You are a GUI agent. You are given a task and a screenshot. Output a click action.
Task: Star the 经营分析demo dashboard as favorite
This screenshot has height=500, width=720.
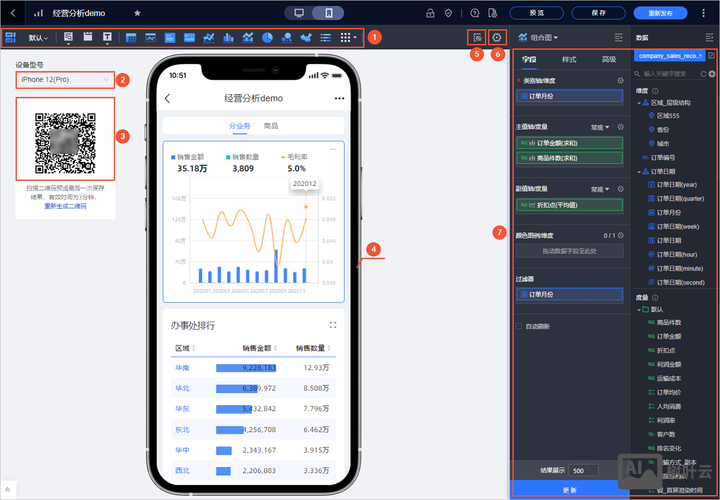137,13
